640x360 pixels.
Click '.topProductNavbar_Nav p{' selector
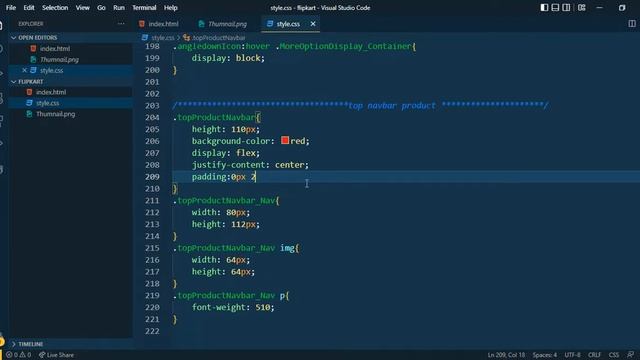tap(231, 296)
